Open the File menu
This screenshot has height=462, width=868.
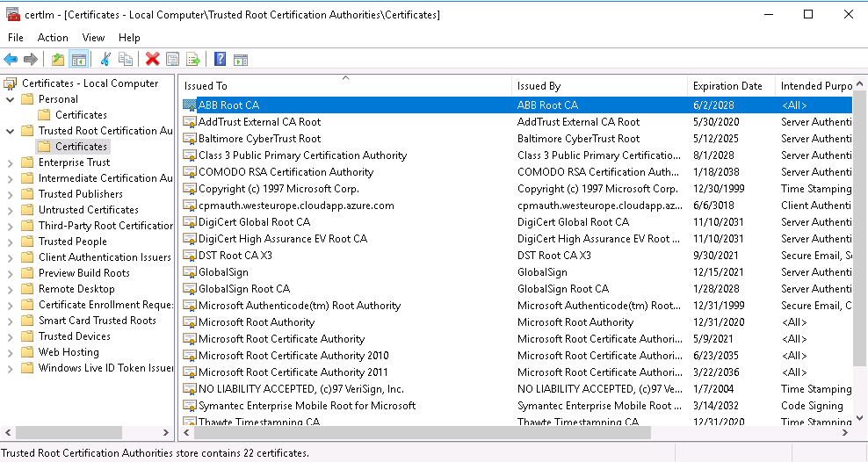coord(16,38)
